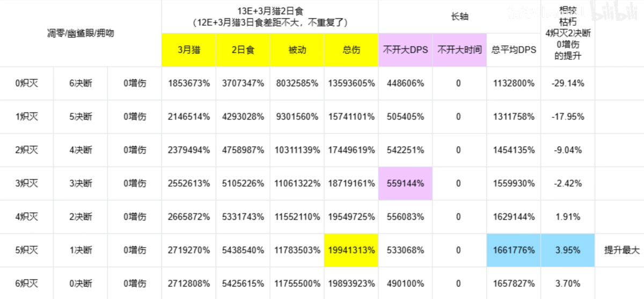Select the value 13593605%
Image resolution: width=644 pixels, height=299 pixels.
pos(352,83)
